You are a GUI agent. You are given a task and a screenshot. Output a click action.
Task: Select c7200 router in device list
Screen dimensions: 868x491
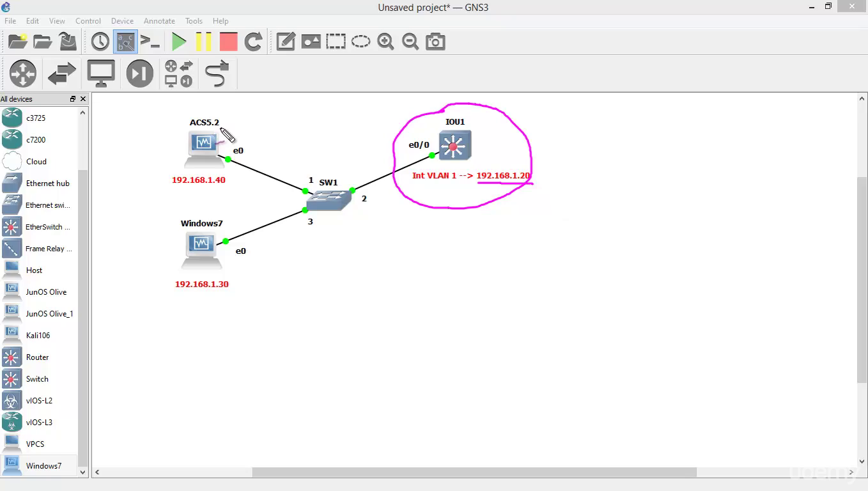[39, 139]
